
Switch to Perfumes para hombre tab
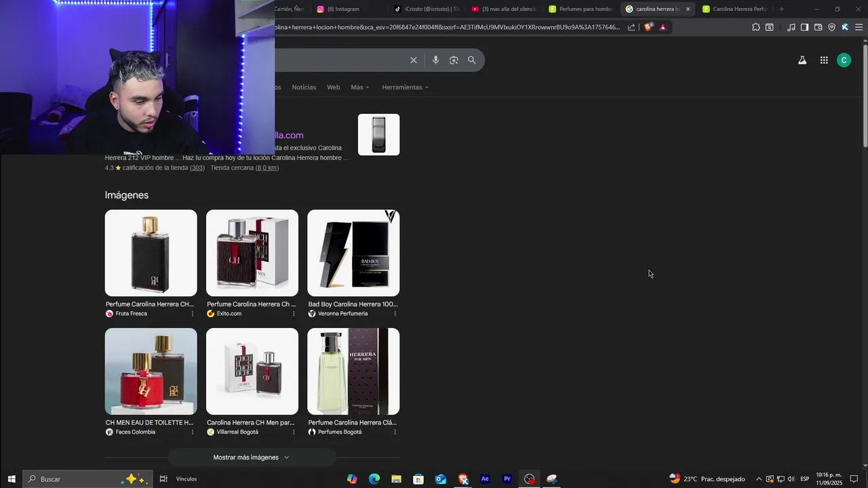coord(581,9)
